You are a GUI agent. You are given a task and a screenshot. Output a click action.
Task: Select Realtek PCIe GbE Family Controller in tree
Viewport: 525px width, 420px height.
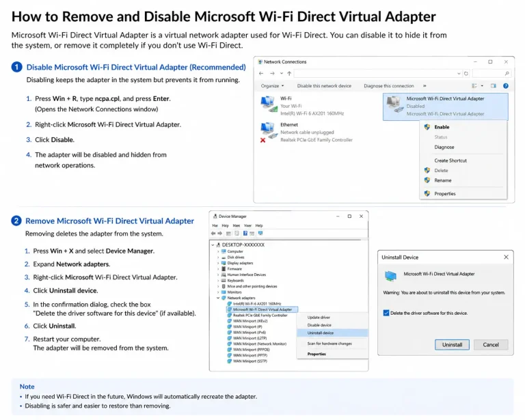tap(260, 316)
